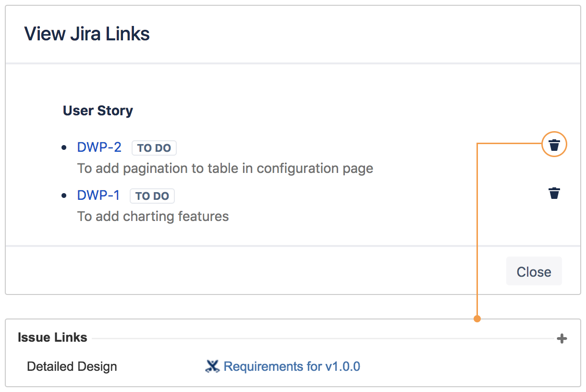Image resolution: width=586 pixels, height=392 pixels.
Task: Toggle the Issue Links section header
Action: [x=52, y=337]
